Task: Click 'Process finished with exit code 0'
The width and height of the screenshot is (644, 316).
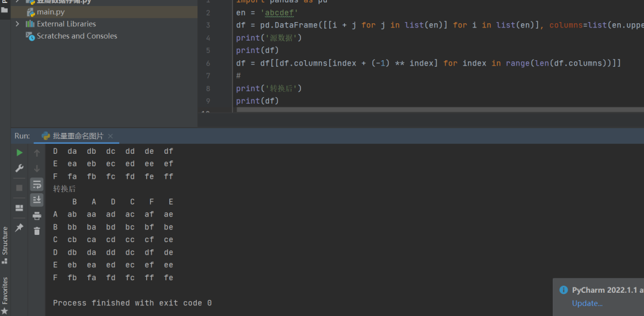Action: (x=132, y=303)
